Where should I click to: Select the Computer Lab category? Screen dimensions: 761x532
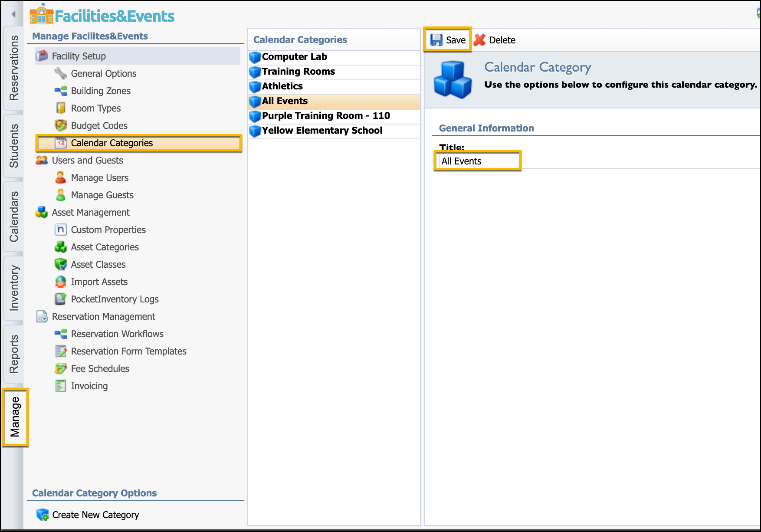click(334, 57)
